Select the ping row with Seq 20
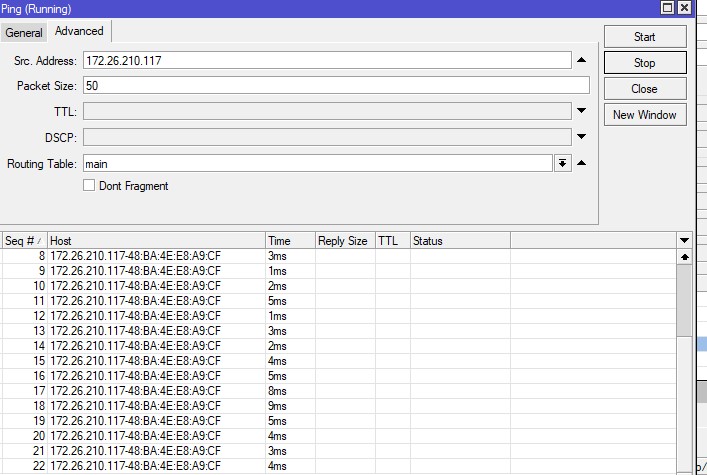The width and height of the screenshot is (707, 475). tap(338, 436)
